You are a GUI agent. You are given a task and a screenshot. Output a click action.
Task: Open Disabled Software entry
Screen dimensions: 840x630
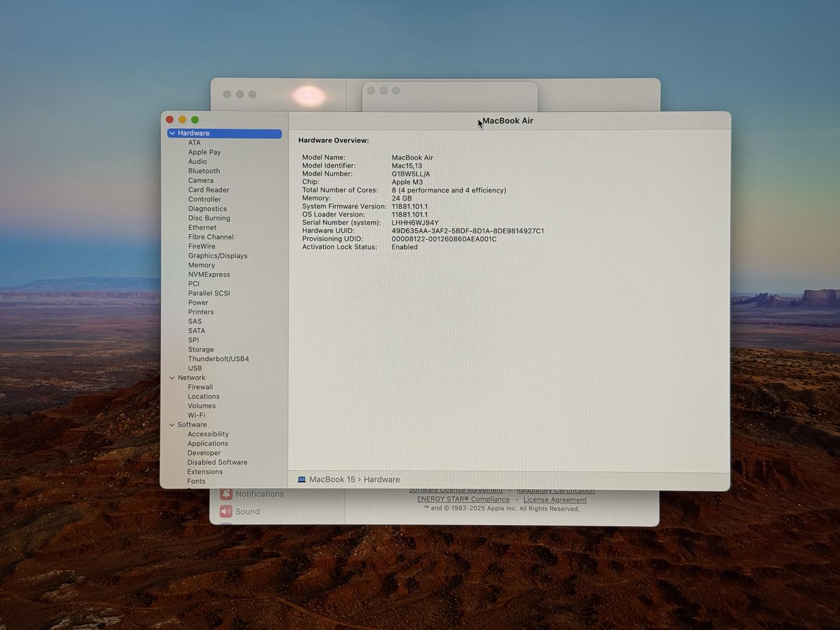[x=217, y=462]
